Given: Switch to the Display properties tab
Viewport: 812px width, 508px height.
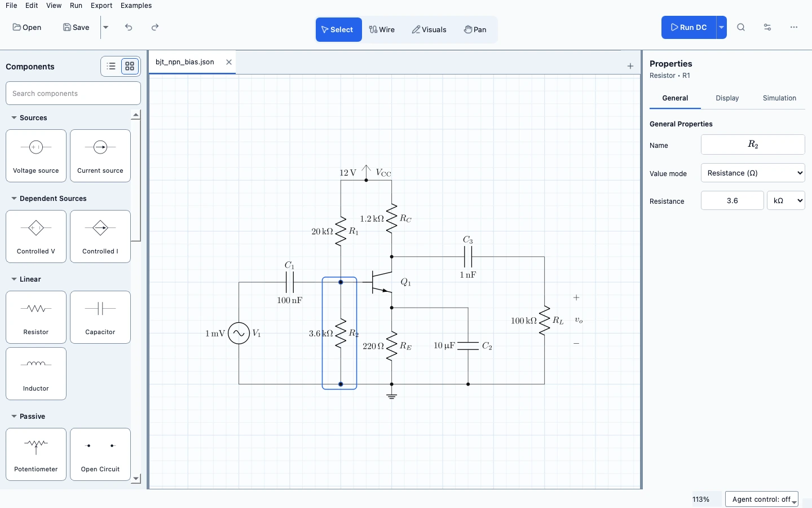Looking at the screenshot, I should click(727, 98).
